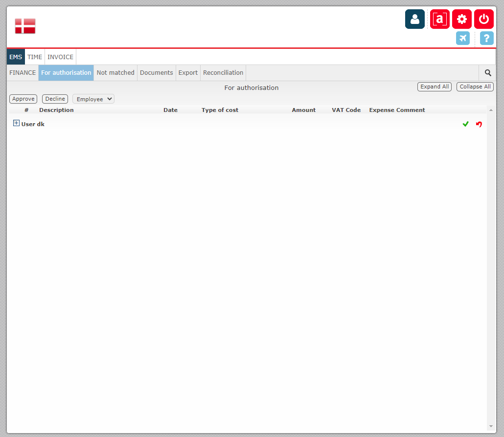Viewport: 504px width, 437px height.
Task: Decline User dk with red undo arrow
Action: point(479,124)
